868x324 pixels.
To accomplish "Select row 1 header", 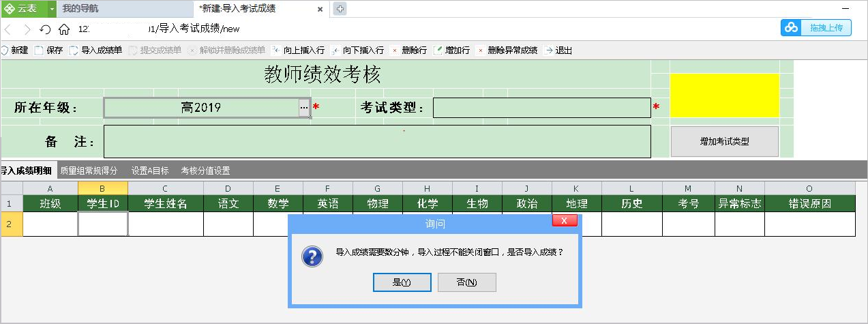I will pos(12,203).
